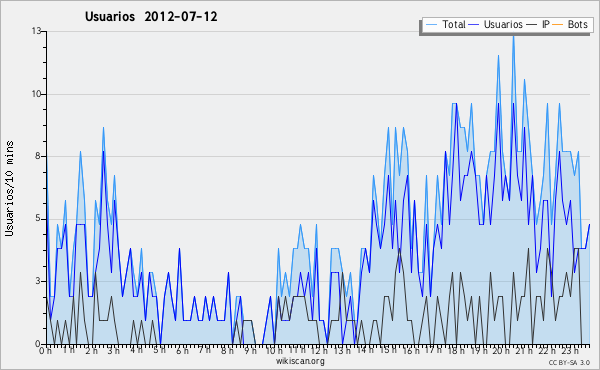Click the x-axis label '3 h'
Screen dimensions: 600x370
(114, 351)
